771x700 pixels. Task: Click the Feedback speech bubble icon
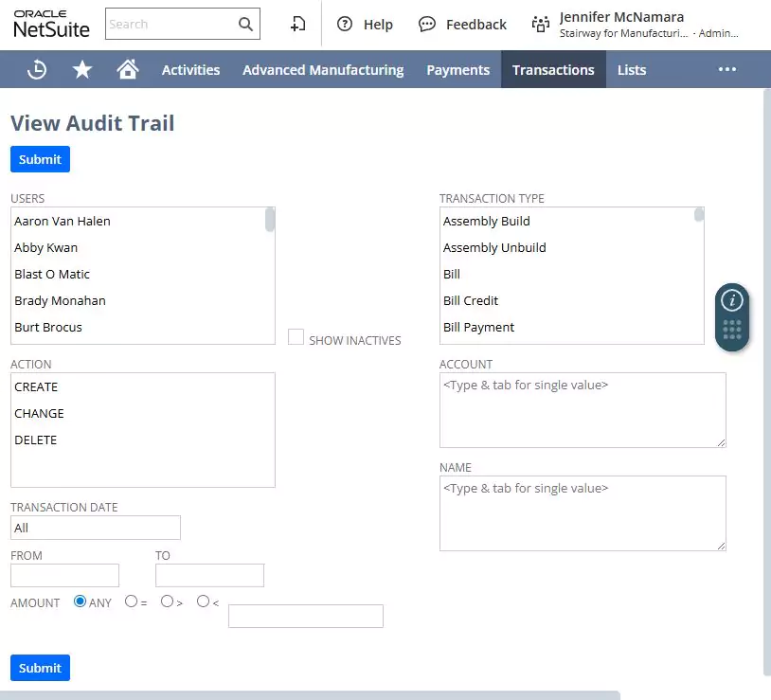click(427, 24)
